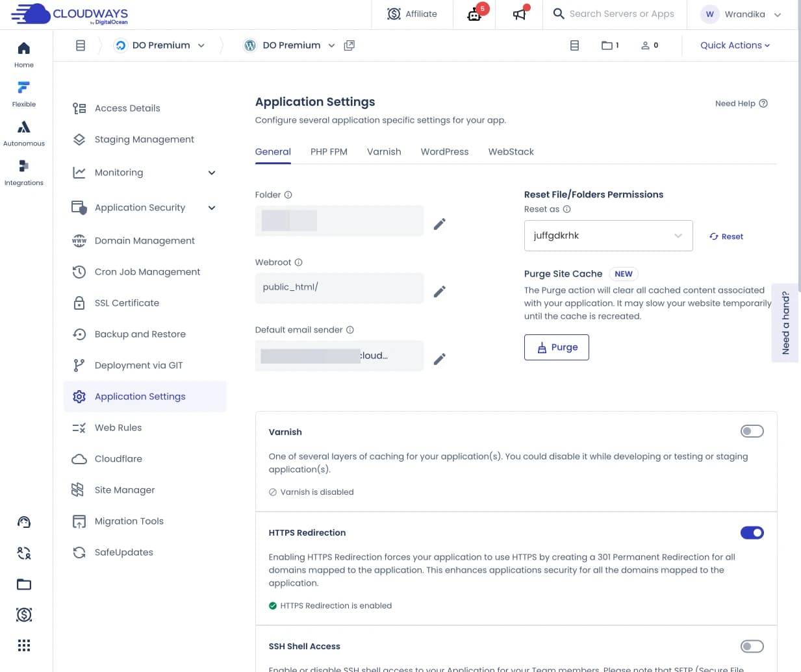Switch to the PHP FPM tab
Viewport: 801px width, 672px height.
pos(329,152)
